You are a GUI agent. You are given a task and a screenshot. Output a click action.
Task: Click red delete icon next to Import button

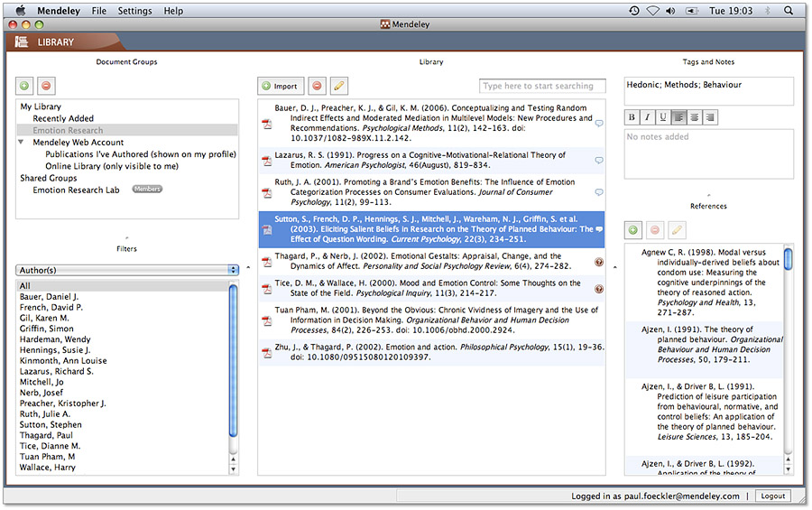(x=317, y=86)
